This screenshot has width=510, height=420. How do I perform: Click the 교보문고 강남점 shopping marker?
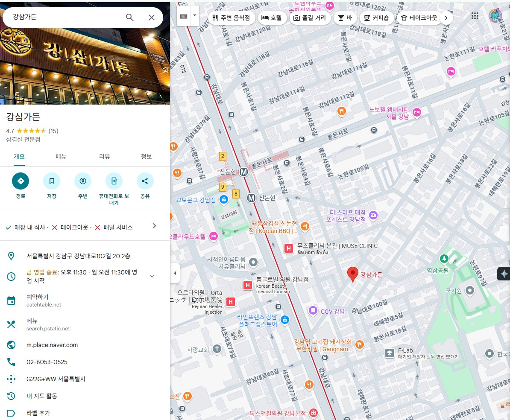(223, 199)
